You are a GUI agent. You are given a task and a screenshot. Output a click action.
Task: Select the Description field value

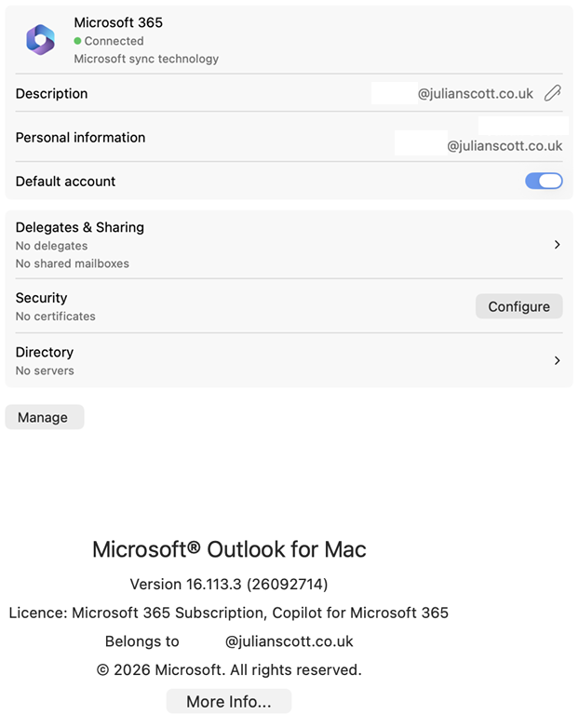pyautogui.click(x=476, y=94)
